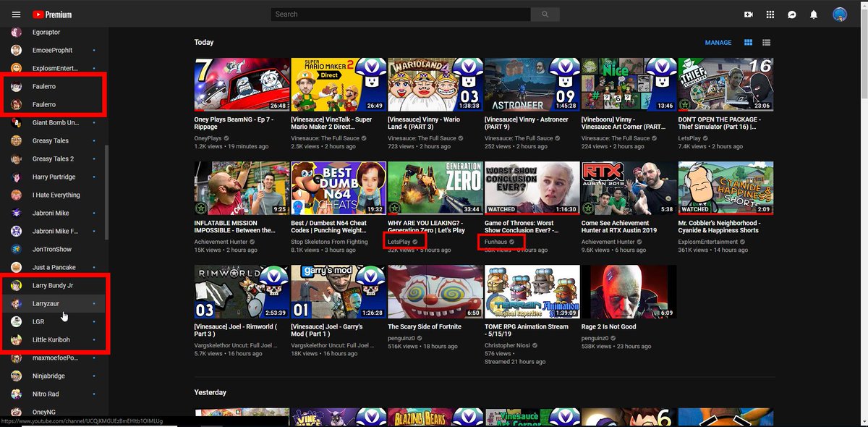Focus the Search input field
The width and height of the screenshot is (868, 427).
pyautogui.click(x=401, y=14)
